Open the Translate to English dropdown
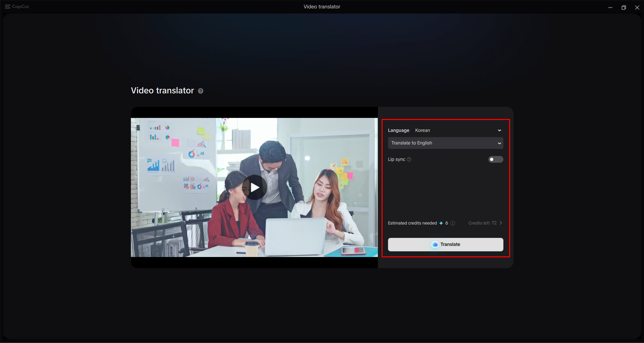Viewport: 644px width, 343px height. point(445,143)
